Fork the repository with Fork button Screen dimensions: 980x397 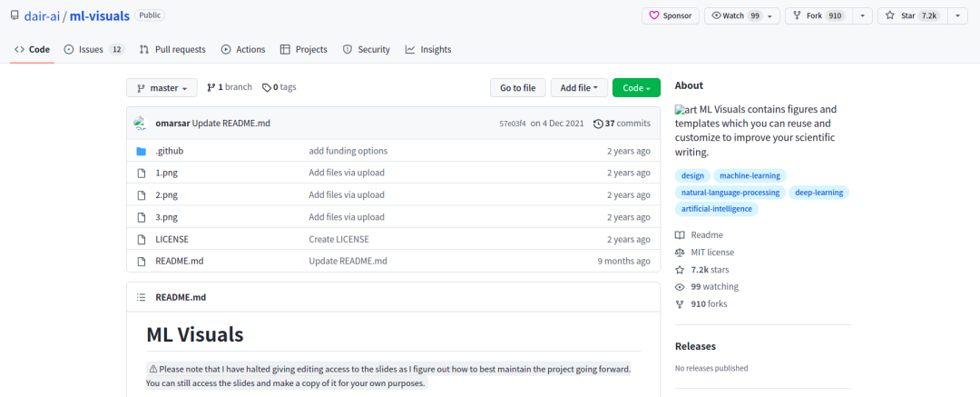coord(819,15)
